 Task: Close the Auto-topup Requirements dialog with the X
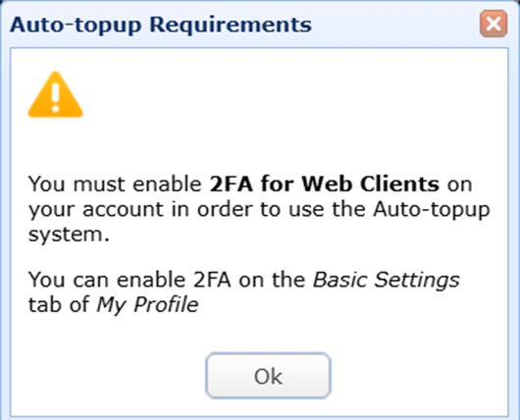point(494,24)
